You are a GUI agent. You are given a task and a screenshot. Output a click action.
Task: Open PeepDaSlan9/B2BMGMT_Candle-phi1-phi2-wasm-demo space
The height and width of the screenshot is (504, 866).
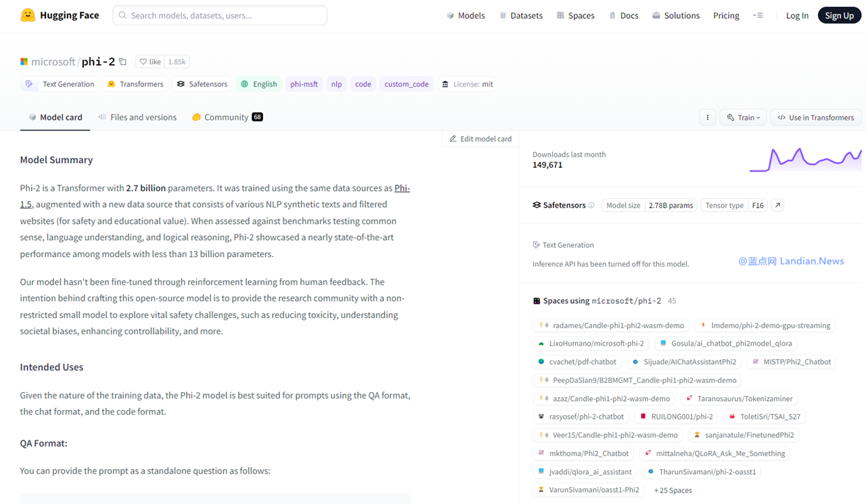pos(637,380)
